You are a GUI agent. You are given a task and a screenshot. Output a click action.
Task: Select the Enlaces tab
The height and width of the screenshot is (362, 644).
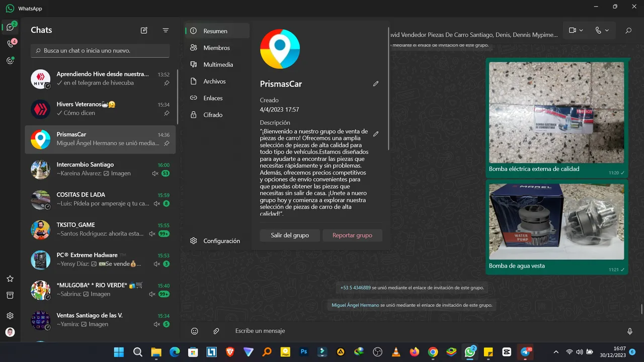217,98
